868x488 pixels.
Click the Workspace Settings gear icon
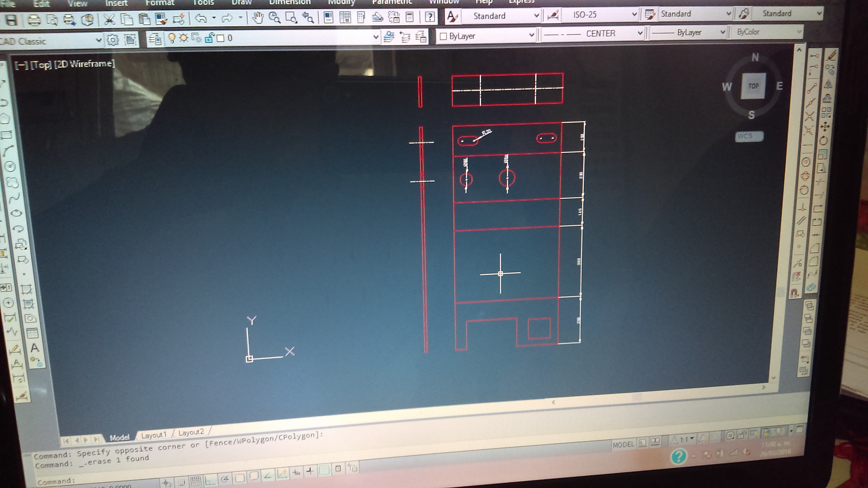click(112, 40)
